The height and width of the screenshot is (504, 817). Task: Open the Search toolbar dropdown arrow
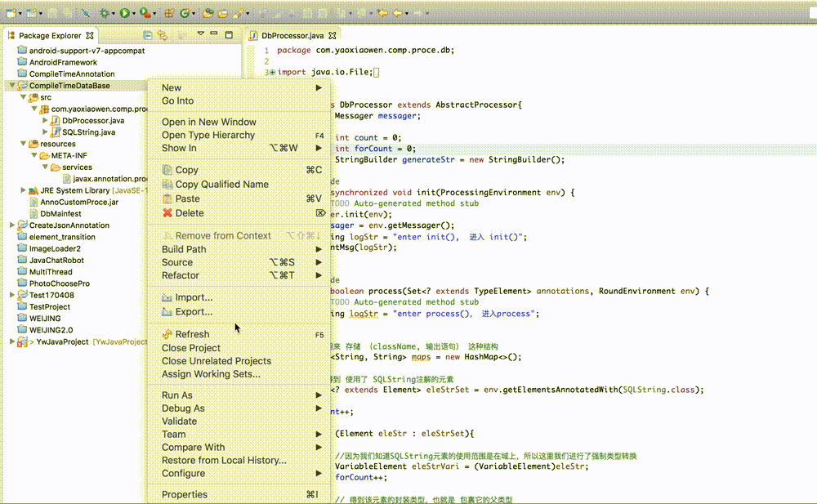(x=248, y=14)
